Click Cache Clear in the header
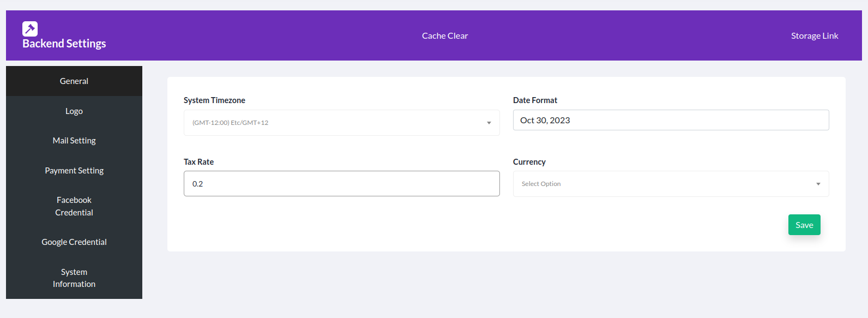Screen dimensions: 868x318 pyautogui.click(x=445, y=35)
